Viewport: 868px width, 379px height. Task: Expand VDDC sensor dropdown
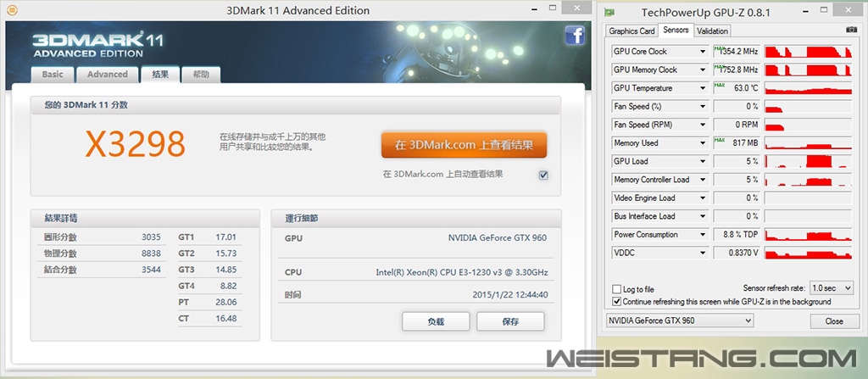(703, 253)
